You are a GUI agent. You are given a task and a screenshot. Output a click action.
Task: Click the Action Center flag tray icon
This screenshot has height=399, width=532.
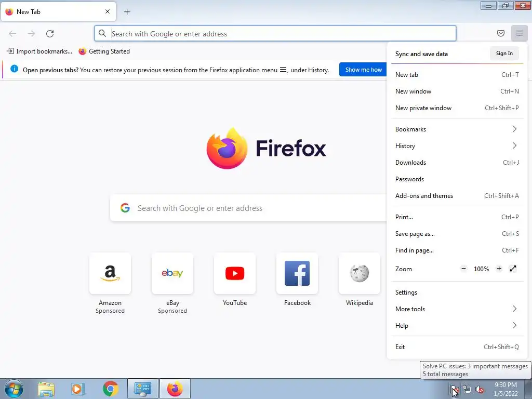(455, 389)
